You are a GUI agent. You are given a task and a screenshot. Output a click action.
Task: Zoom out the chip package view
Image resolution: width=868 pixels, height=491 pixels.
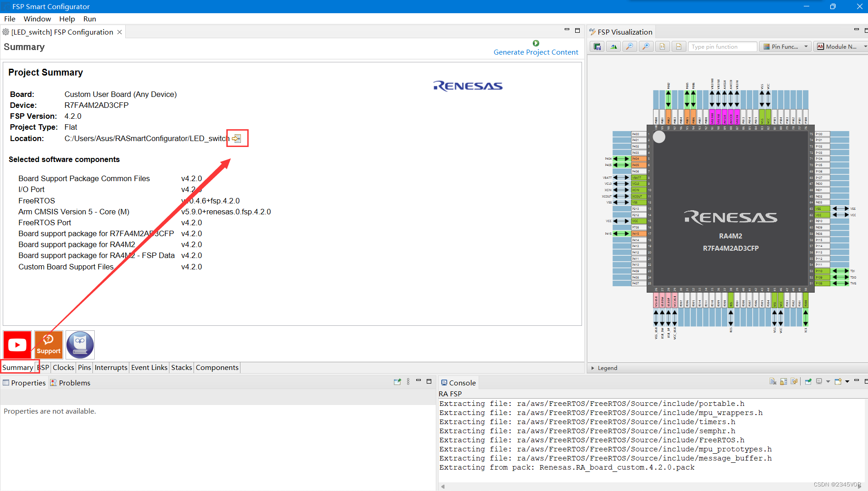630,46
